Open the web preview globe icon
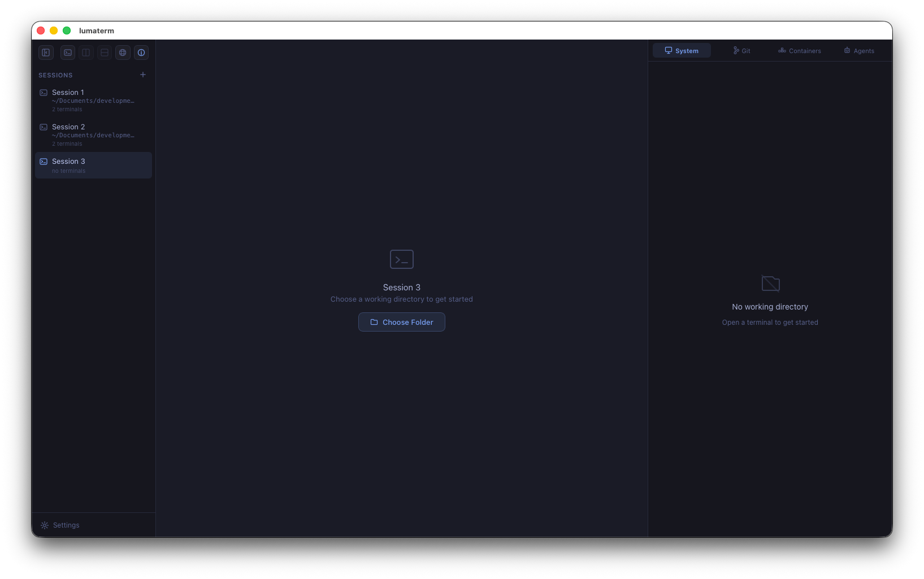The width and height of the screenshot is (924, 579). pyautogui.click(x=123, y=52)
